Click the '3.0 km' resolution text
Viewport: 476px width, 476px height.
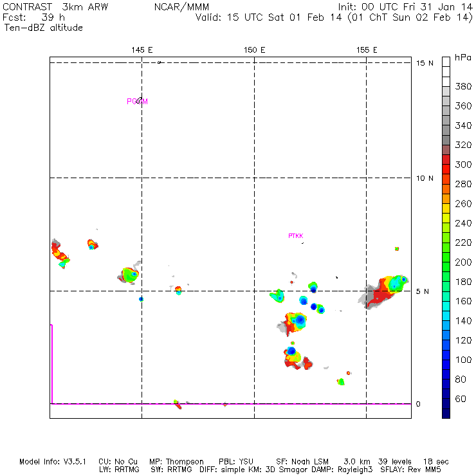tap(357, 461)
